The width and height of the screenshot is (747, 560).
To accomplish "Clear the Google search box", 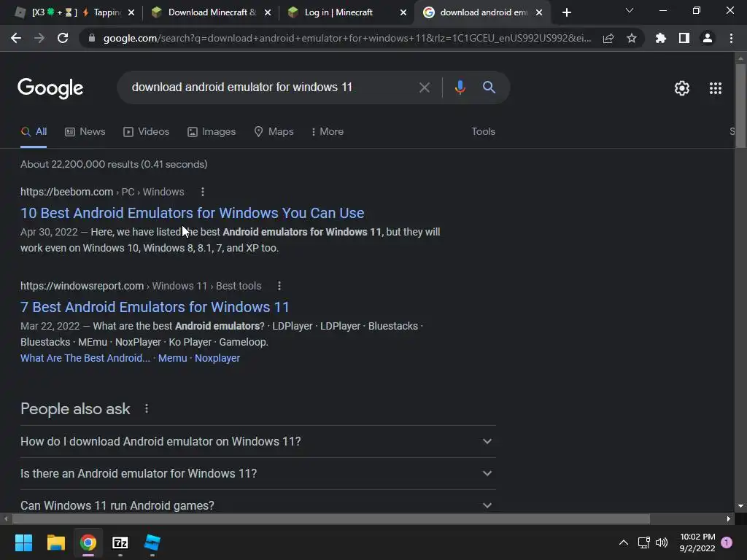I will pyautogui.click(x=424, y=87).
